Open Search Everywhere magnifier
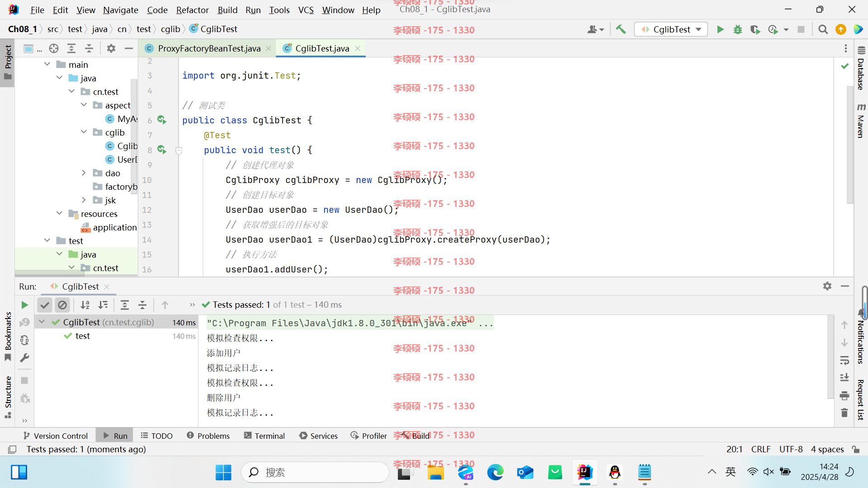This screenshot has height=488, width=868. 823,29
